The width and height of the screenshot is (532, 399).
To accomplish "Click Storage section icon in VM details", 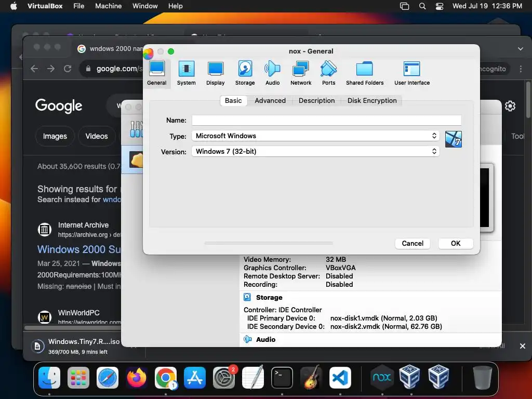I will tap(247, 297).
